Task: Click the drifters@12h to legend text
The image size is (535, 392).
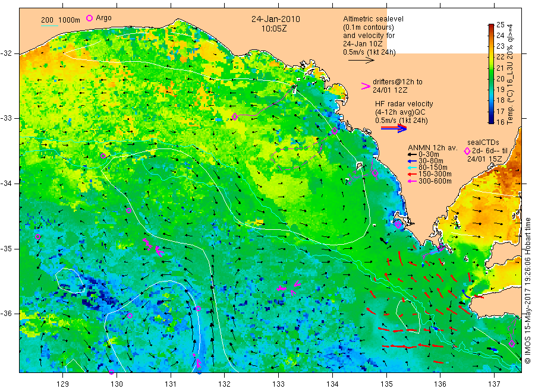Action: (398, 82)
